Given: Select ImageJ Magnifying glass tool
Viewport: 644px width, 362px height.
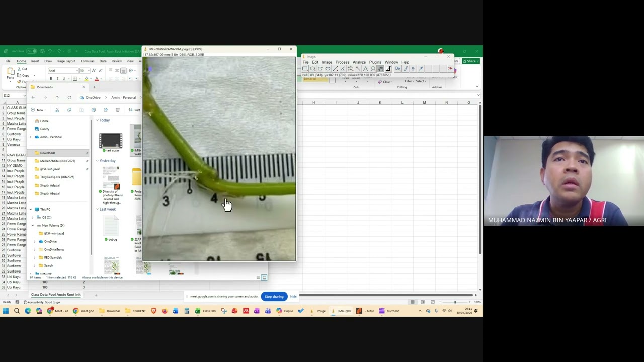Looking at the screenshot, I should [x=373, y=68].
